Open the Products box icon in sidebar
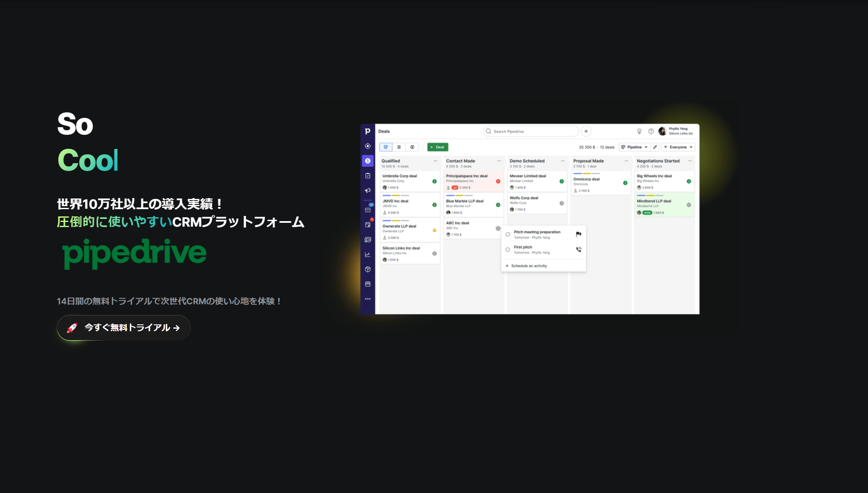 pyautogui.click(x=367, y=269)
